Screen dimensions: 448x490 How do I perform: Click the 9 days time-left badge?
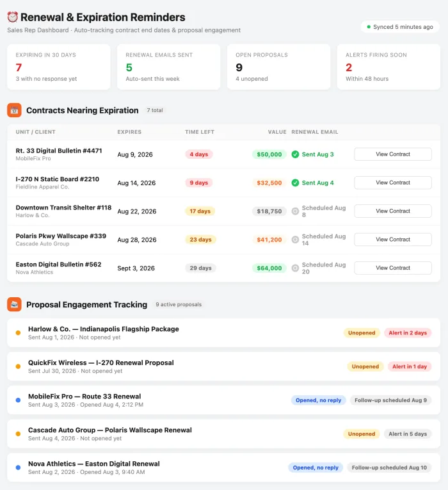199,183
